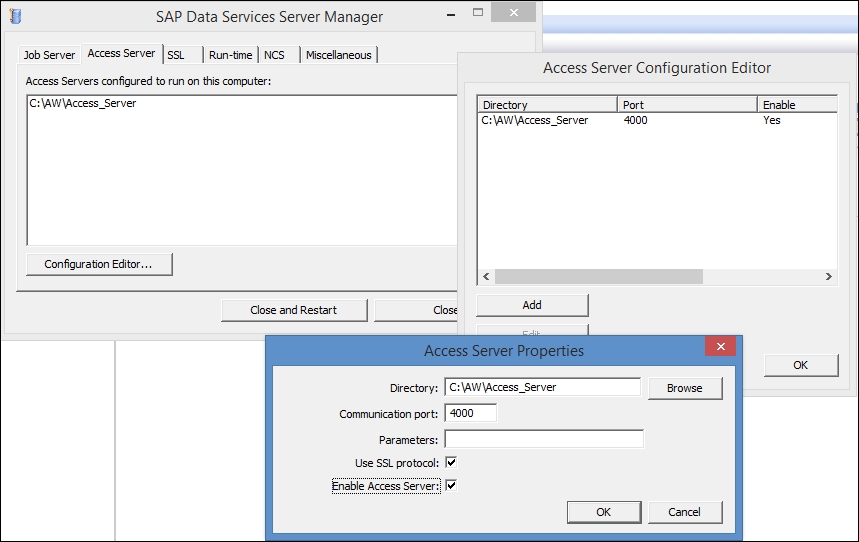Image resolution: width=859 pixels, height=542 pixels.
Task: Cancel the Access Server Properties dialog
Action: pyautogui.click(x=684, y=512)
